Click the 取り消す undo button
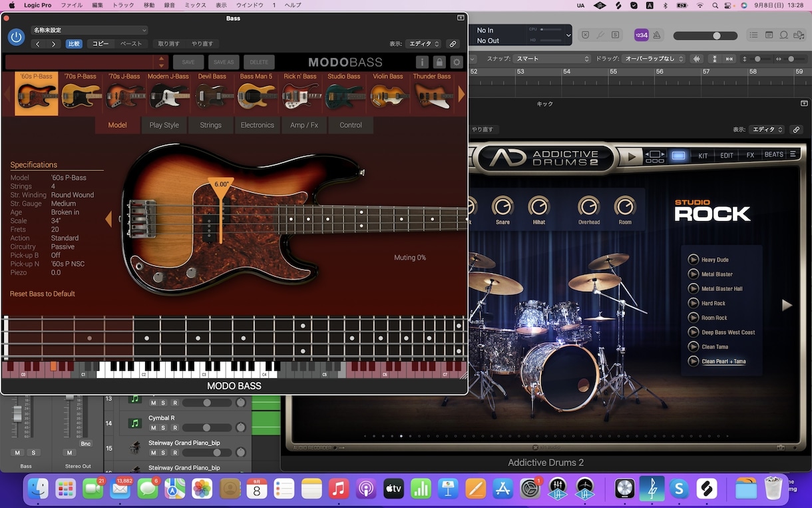Viewport: 812px width, 508px height. (168, 44)
